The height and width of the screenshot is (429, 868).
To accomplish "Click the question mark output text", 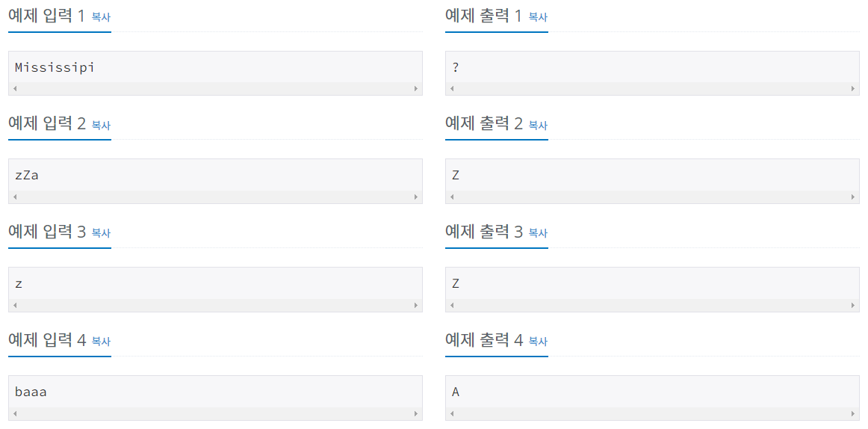I will click(x=456, y=67).
